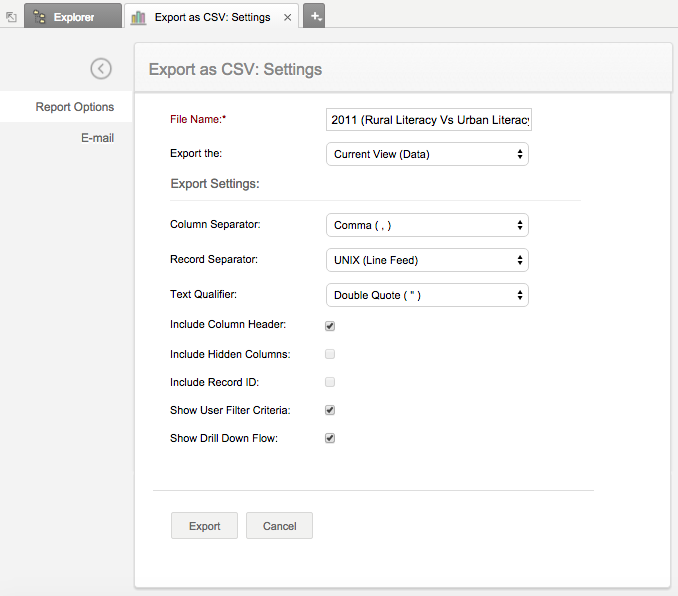Enable Include Record ID checkbox
Image resolution: width=678 pixels, height=596 pixels.
(x=330, y=382)
